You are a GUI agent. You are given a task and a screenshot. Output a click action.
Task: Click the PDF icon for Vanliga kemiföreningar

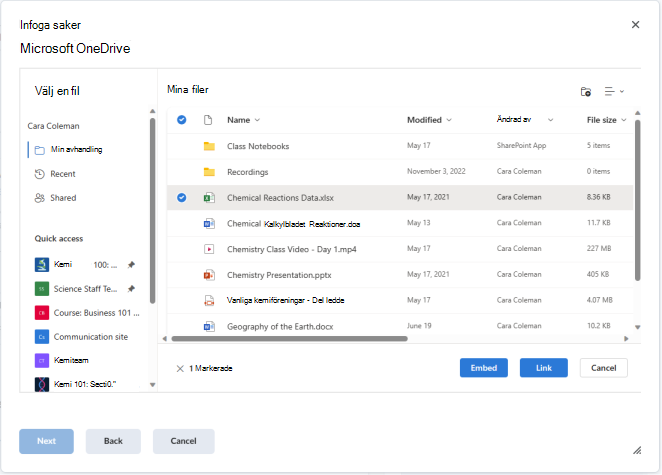209,300
